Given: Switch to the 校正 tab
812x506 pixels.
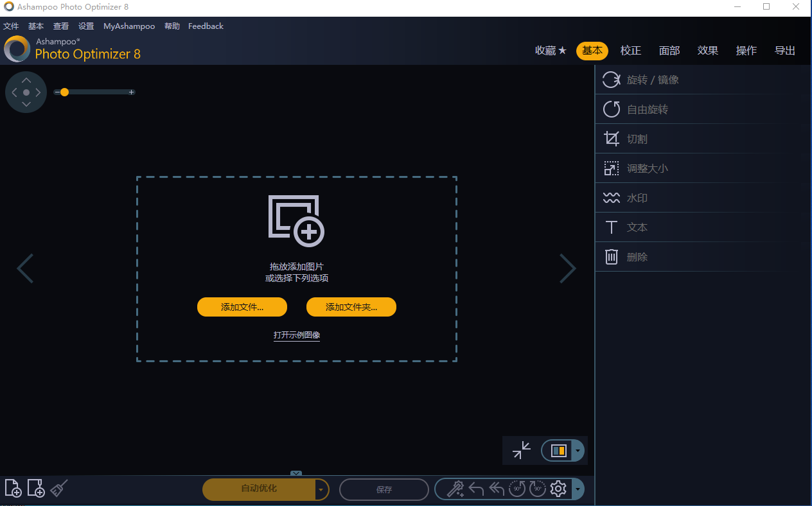Looking at the screenshot, I should (x=631, y=51).
